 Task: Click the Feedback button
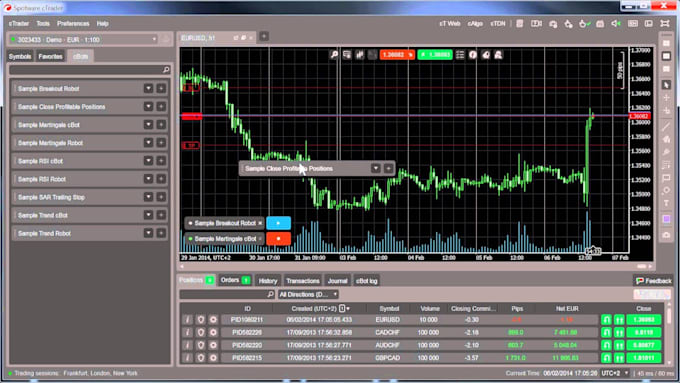click(653, 281)
